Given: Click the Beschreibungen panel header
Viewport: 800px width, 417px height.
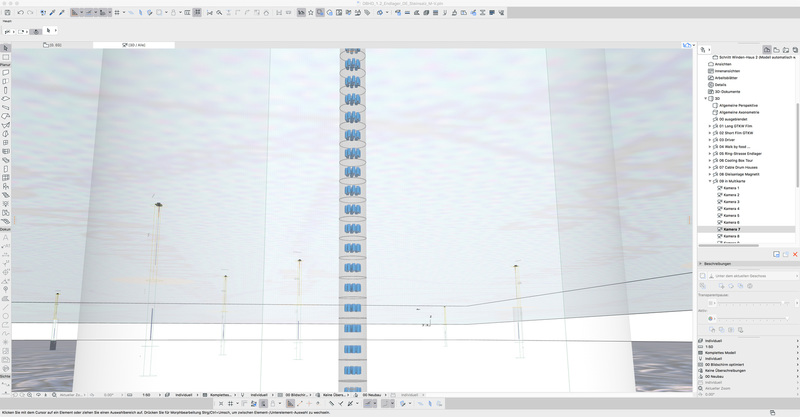Looking at the screenshot, I should click(x=721, y=264).
